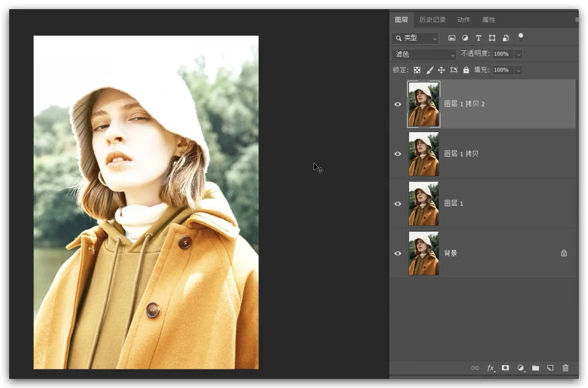Click the adjustment layer filter icon

coord(465,38)
